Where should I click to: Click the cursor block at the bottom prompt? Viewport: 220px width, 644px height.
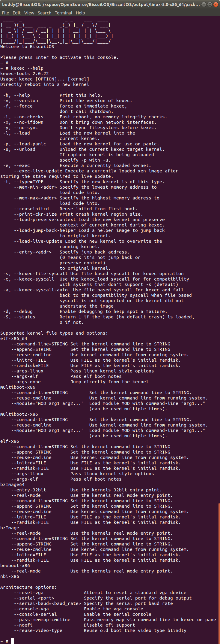coord(13,641)
